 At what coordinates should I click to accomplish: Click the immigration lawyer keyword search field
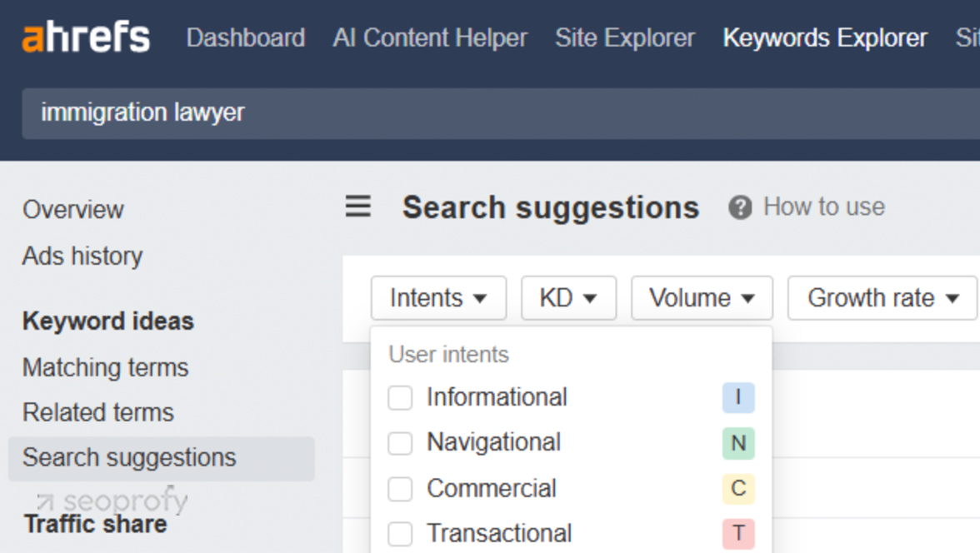tap(501, 113)
